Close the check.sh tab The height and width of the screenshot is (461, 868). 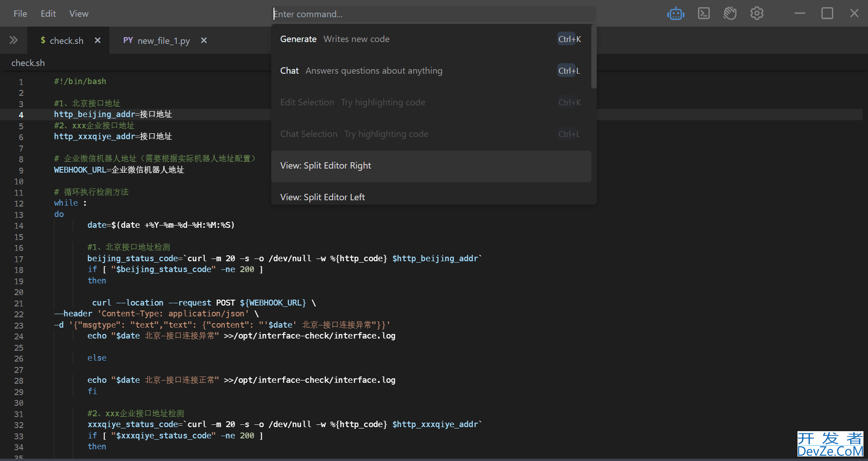click(x=98, y=40)
